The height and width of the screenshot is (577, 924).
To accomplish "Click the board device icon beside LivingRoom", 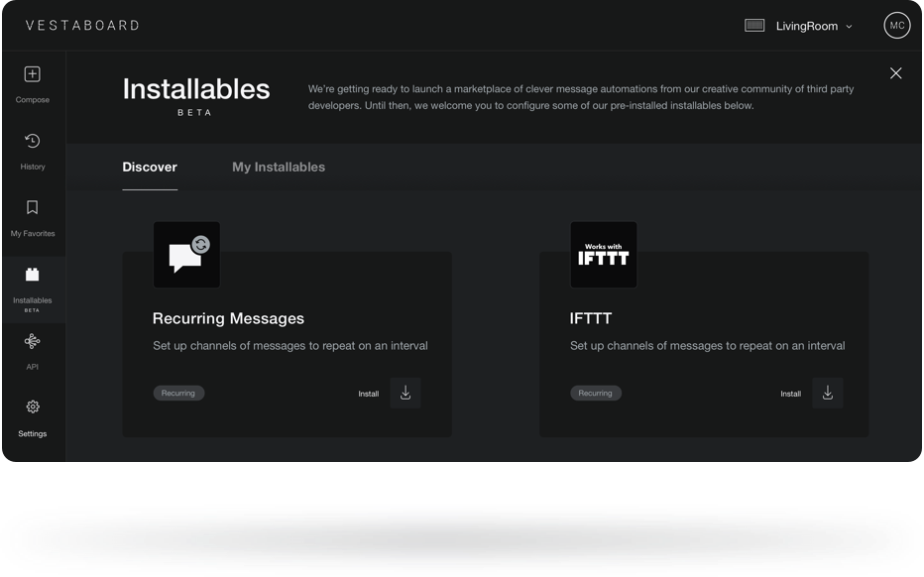I will coord(754,26).
